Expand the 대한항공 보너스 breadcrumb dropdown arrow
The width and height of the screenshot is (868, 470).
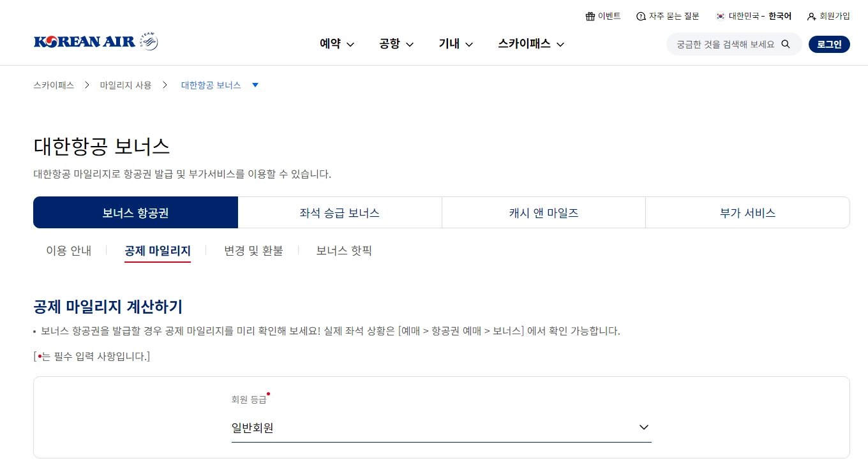255,84
